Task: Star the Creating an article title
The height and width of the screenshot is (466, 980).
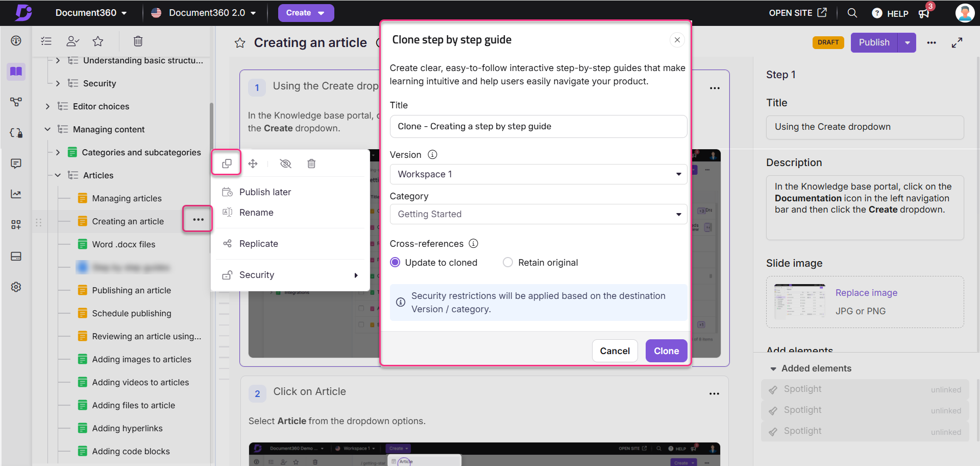Action: point(240,43)
